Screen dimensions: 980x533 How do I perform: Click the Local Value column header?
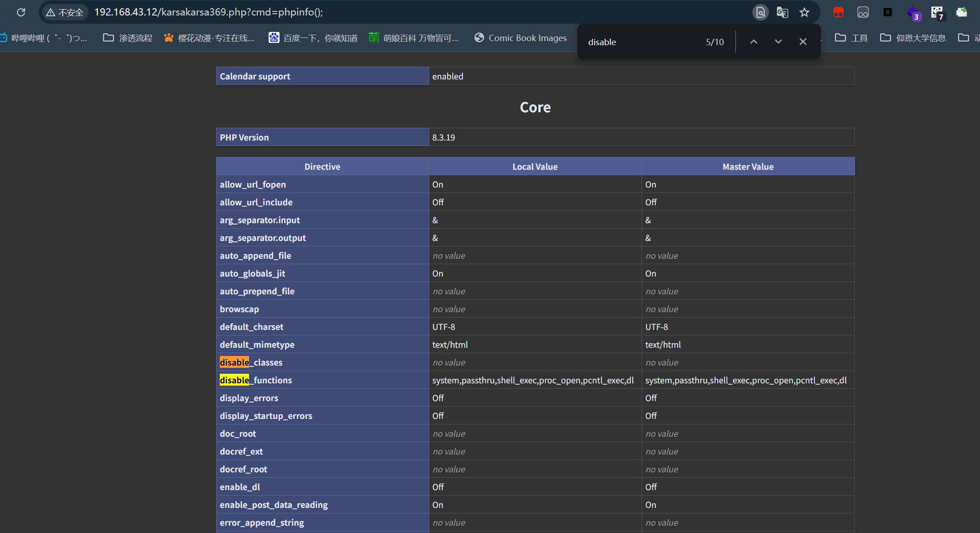pos(535,167)
